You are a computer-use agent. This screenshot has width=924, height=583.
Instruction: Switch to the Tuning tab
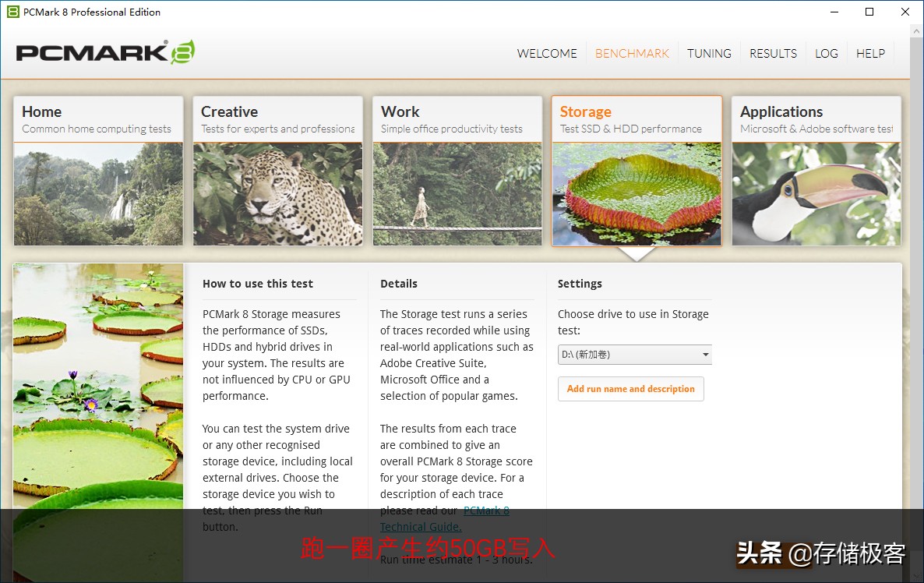click(x=709, y=54)
